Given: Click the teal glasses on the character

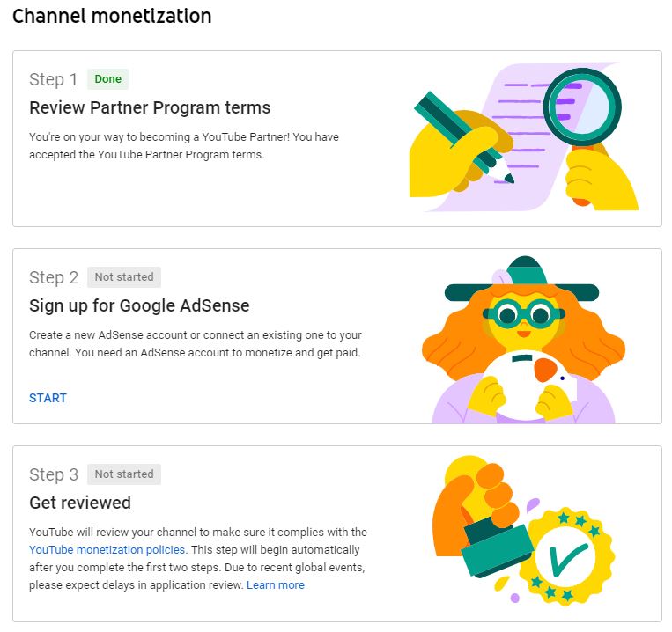Looking at the screenshot, I should pos(524,315).
